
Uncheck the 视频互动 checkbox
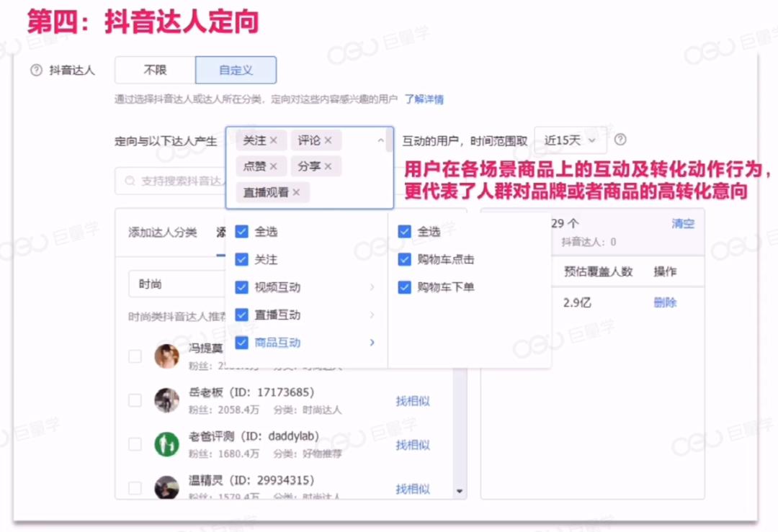click(241, 287)
